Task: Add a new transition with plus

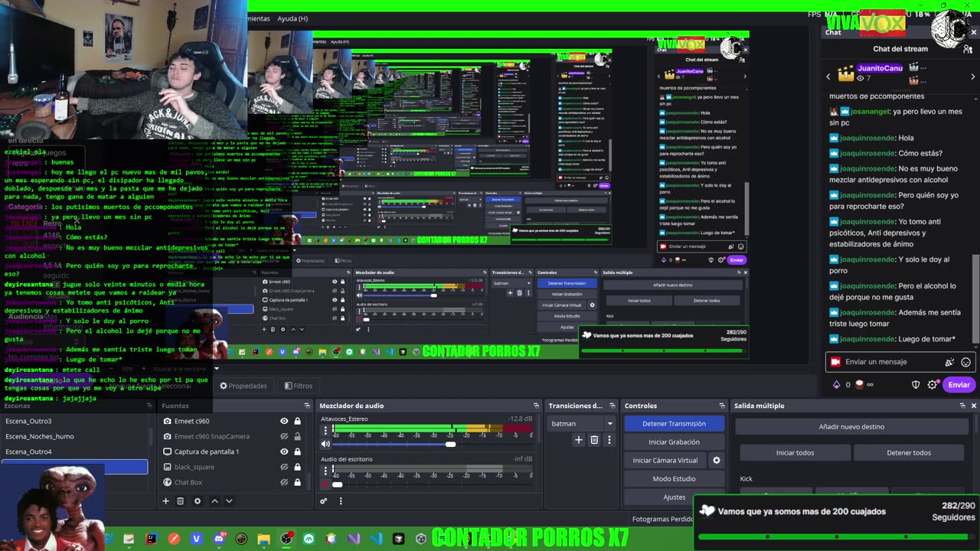Action: click(579, 440)
